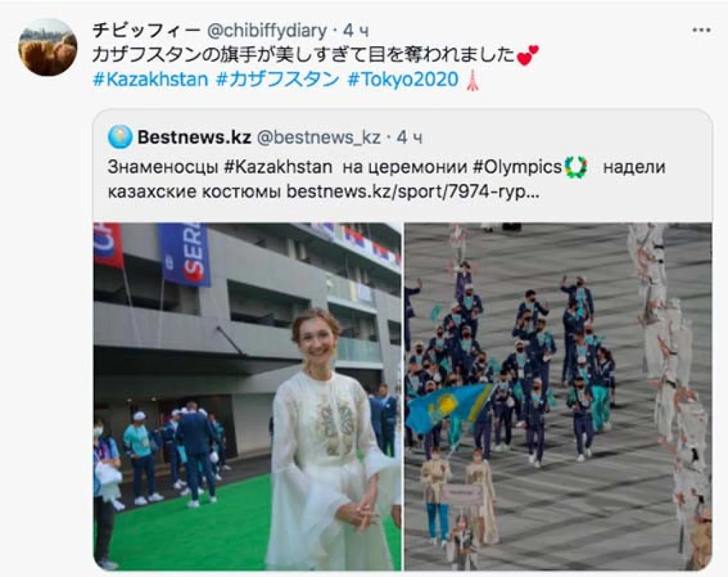Viewport: 728px width, 577px height.
Task: Open the main tweet's 4 ч timestamp
Action: pyautogui.click(x=355, y=31)
